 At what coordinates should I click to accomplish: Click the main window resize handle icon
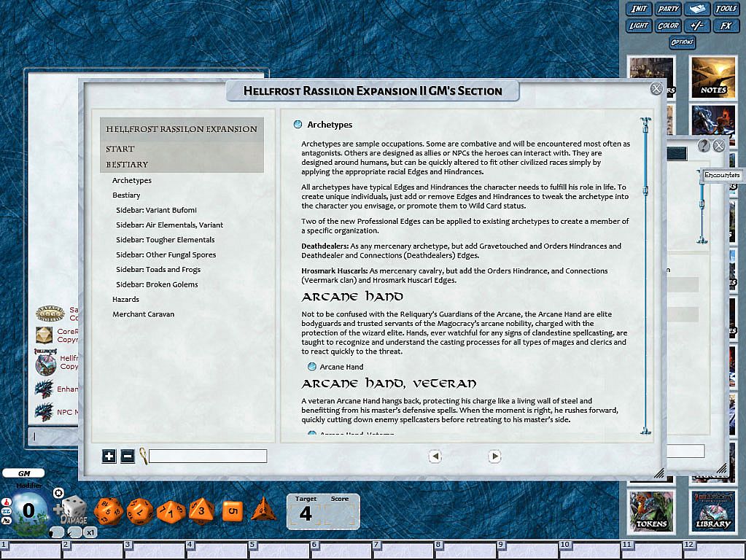click(659, 473)
